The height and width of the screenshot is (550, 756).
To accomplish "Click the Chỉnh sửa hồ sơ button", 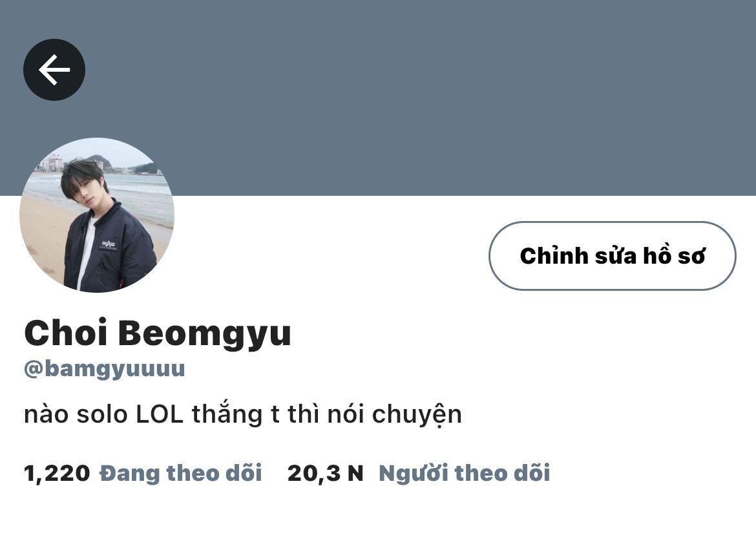I will 613,256.
